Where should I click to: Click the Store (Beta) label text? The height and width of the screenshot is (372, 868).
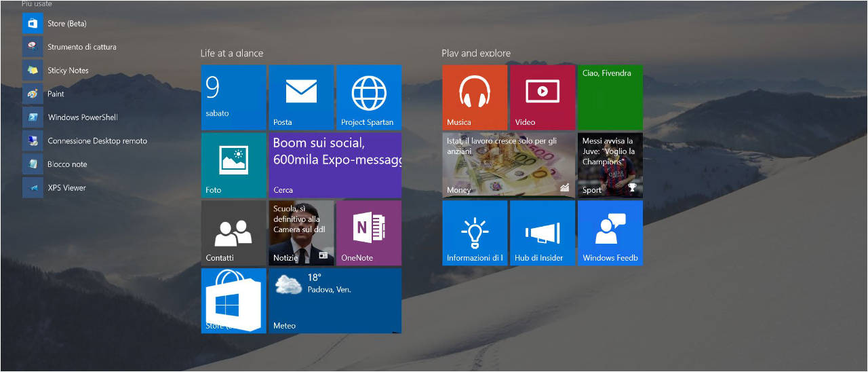tap(67, 24)
